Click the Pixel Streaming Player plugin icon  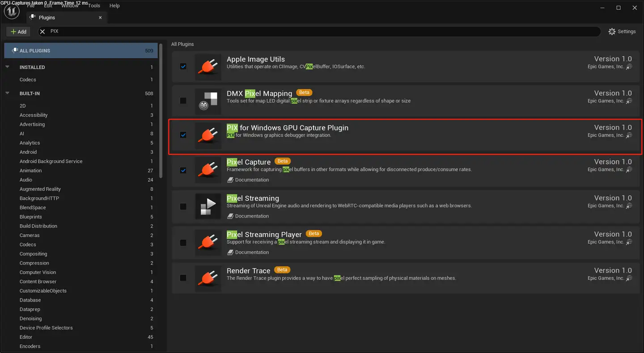pyautogui.click(x=208, y=243)
